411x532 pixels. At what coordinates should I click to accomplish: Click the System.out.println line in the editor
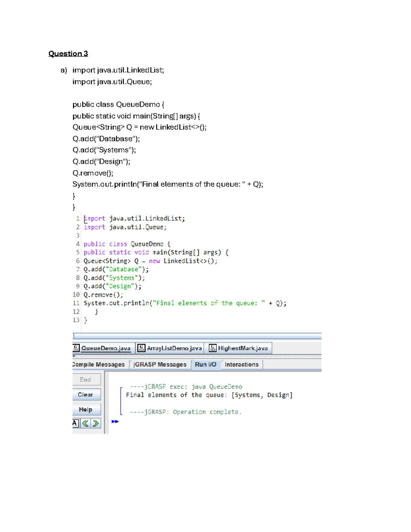pos(185,303)
